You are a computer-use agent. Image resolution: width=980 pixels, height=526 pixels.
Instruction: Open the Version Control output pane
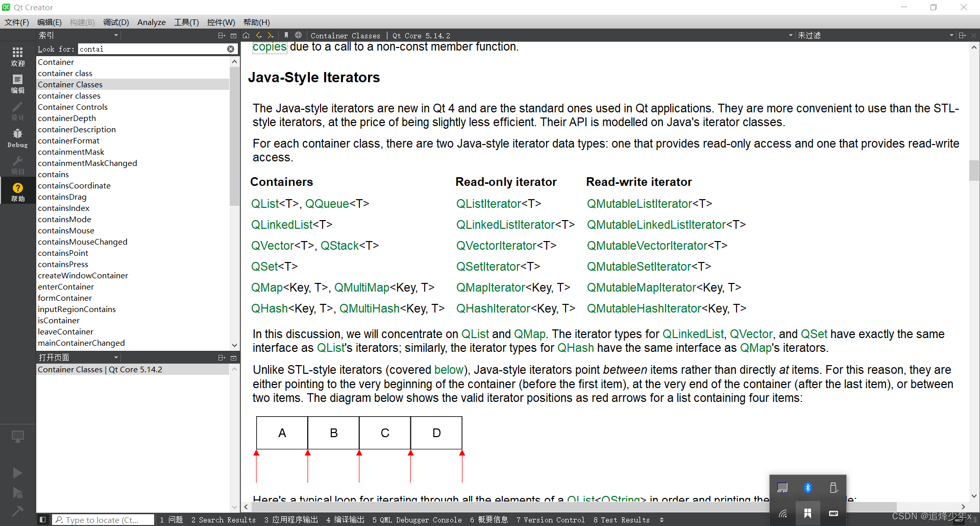[550, 520]
